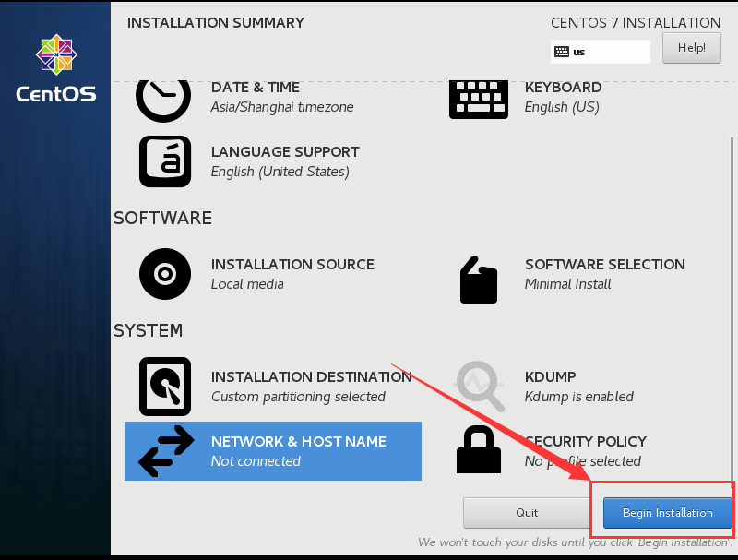This screenshot has width=738, height=560.
Task: Open Language Support icon
Action: (x=165, y=161)
